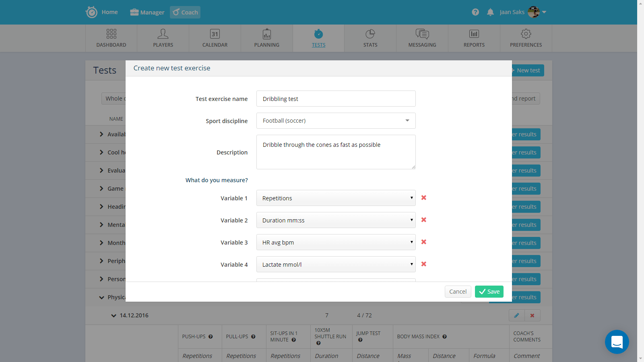
Task: Open the Jaan Saks user menu
Action: 523,12
